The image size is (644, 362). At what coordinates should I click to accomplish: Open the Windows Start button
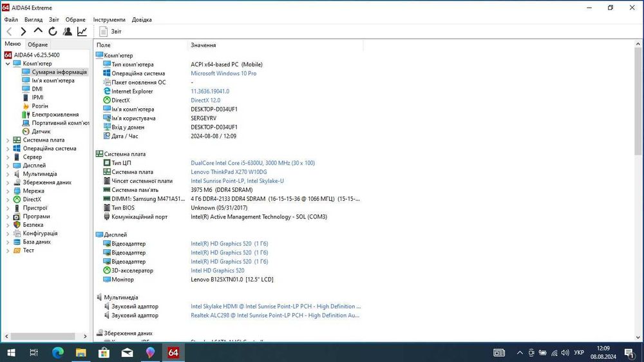tap(11, 352)
